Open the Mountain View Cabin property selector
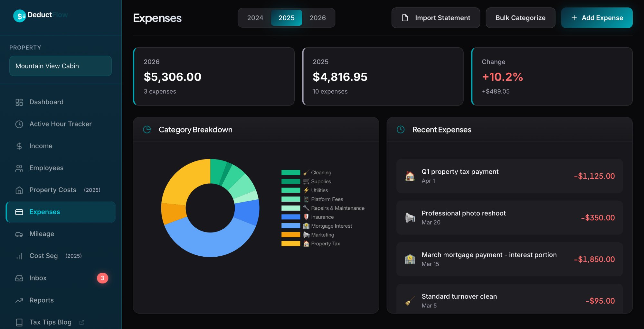 click(60, 66)
